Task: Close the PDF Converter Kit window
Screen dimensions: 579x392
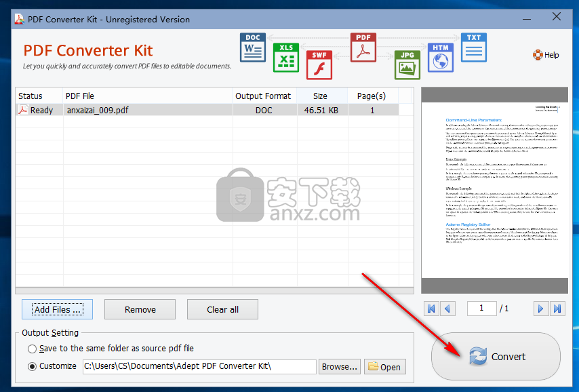Action: pyautogui.click(x=557, y=17)
